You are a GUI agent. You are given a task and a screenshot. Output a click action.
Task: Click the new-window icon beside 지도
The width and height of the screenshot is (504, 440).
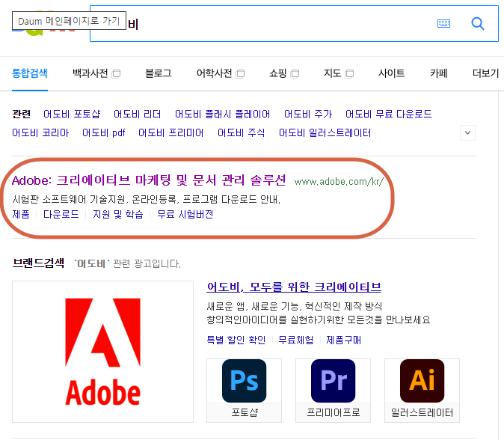click(x=349, y=73)
